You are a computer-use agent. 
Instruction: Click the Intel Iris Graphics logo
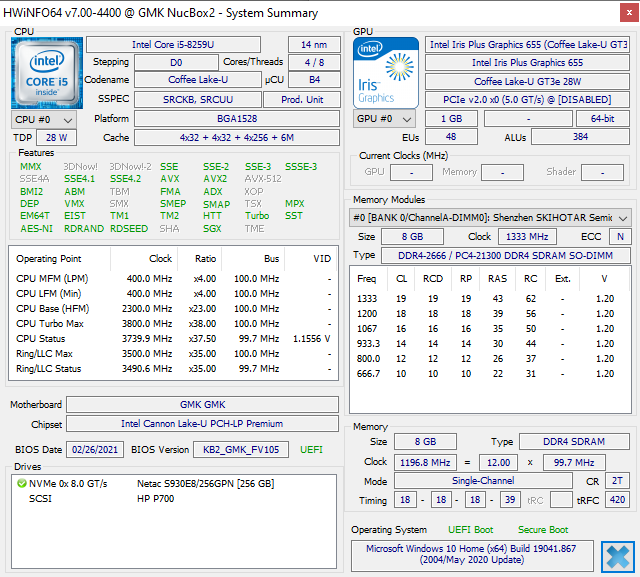tap(386, 73)
